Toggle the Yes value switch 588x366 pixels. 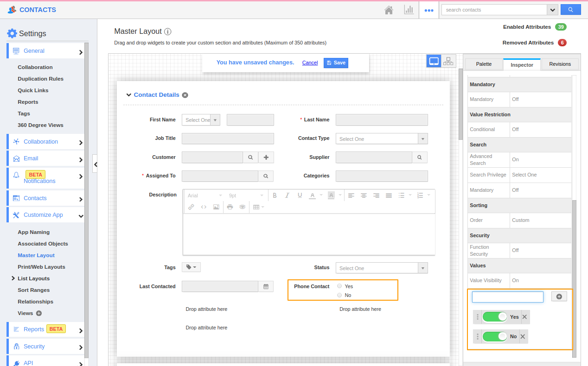coord(495,317)
